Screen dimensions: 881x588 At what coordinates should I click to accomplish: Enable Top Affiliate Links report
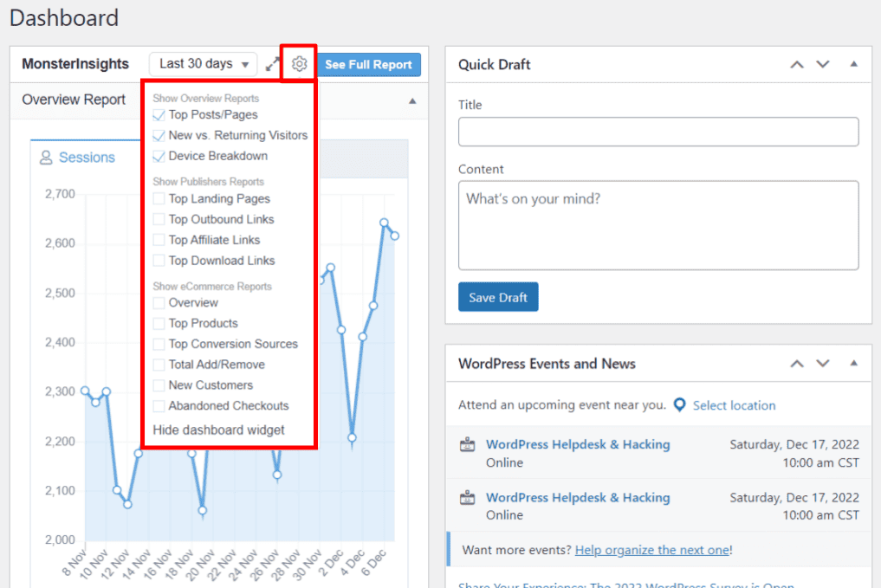tap(159, 241)
